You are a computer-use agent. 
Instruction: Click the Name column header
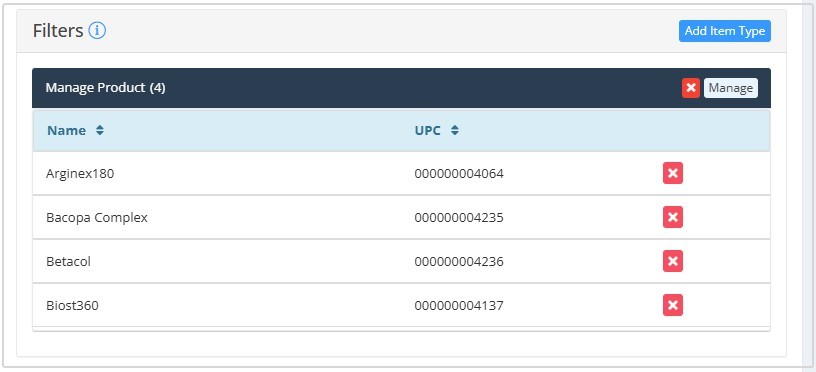click(67, 131)
